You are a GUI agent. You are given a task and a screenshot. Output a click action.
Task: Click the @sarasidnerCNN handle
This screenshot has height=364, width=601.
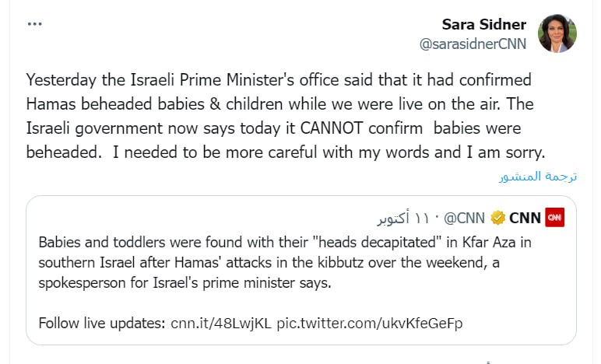473,44
